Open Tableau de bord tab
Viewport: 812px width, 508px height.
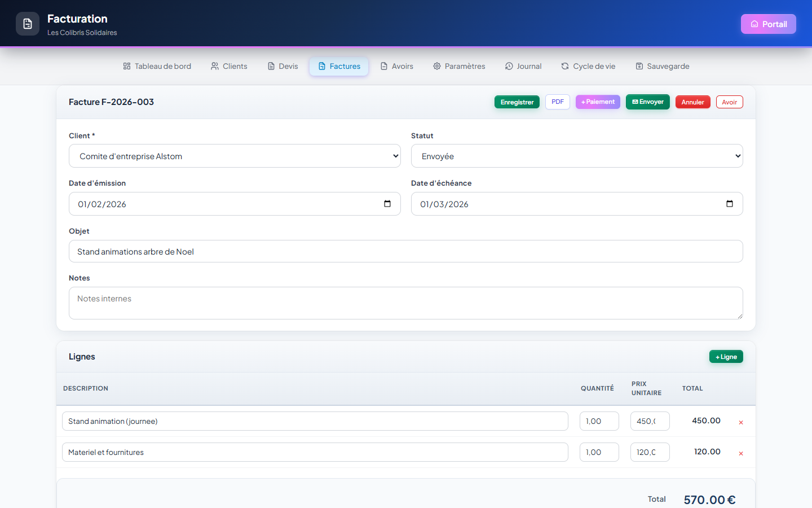(x=157, y=66)
